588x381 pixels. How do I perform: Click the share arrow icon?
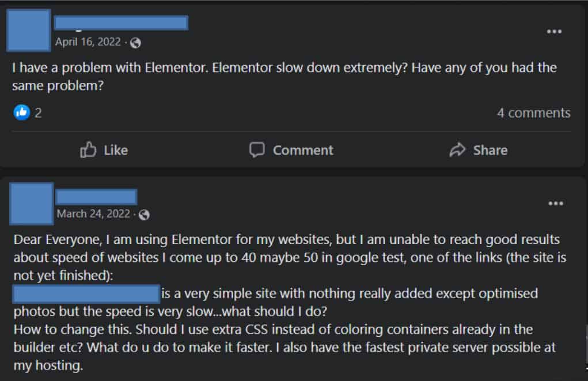(x=457, y=150)
